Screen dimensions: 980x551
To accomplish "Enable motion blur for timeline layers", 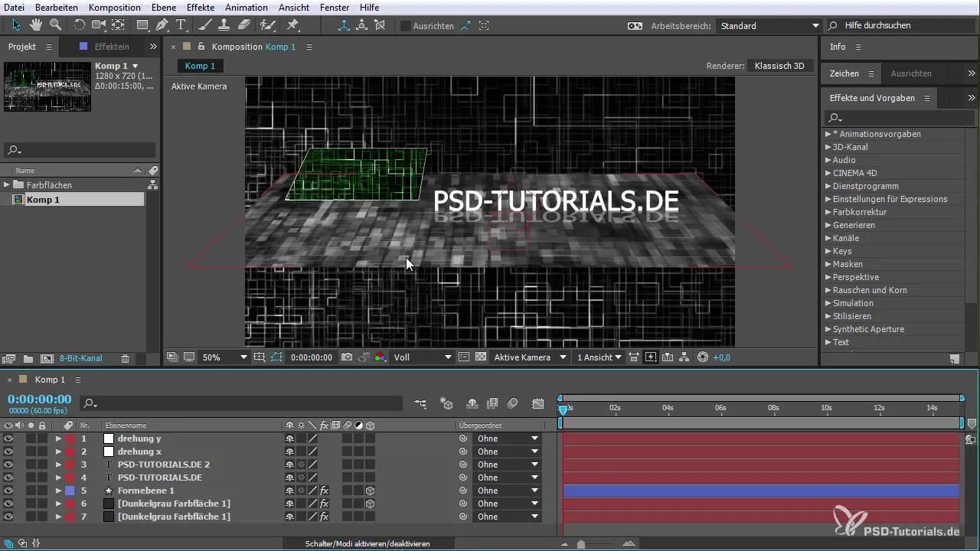I will tap(513, 403).
